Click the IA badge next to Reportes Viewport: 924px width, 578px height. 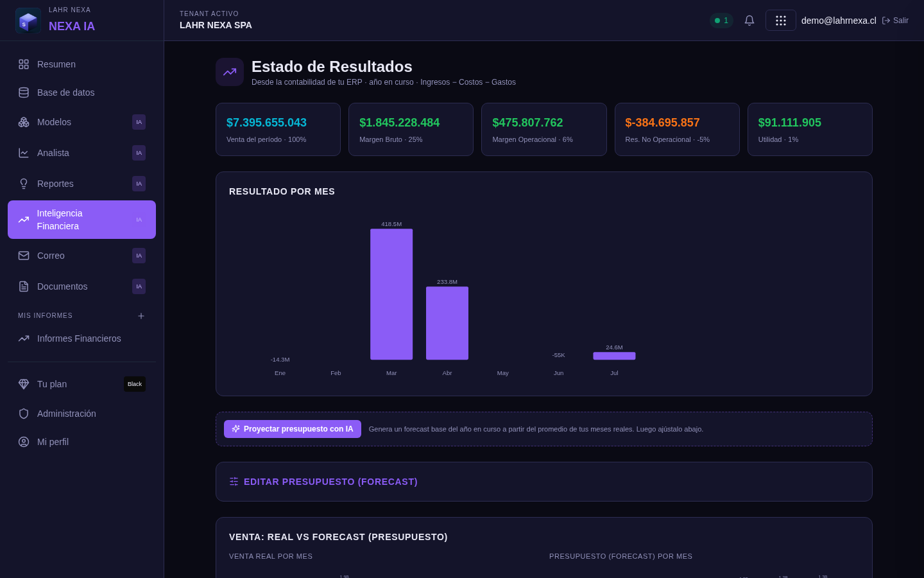(x=139, y=184)
